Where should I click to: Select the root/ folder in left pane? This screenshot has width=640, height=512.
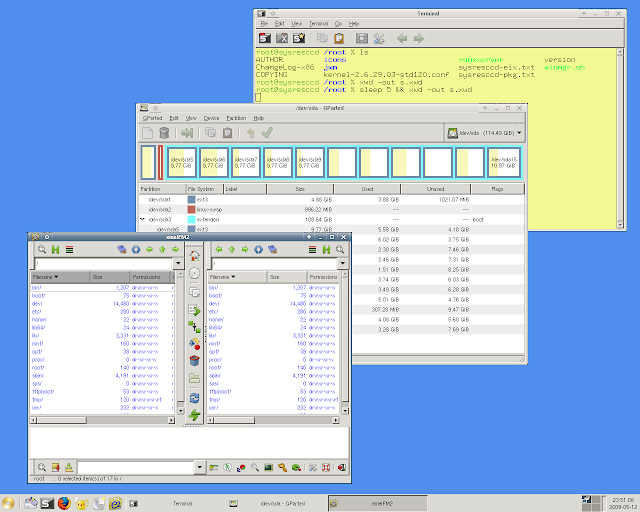coord(102,368)
